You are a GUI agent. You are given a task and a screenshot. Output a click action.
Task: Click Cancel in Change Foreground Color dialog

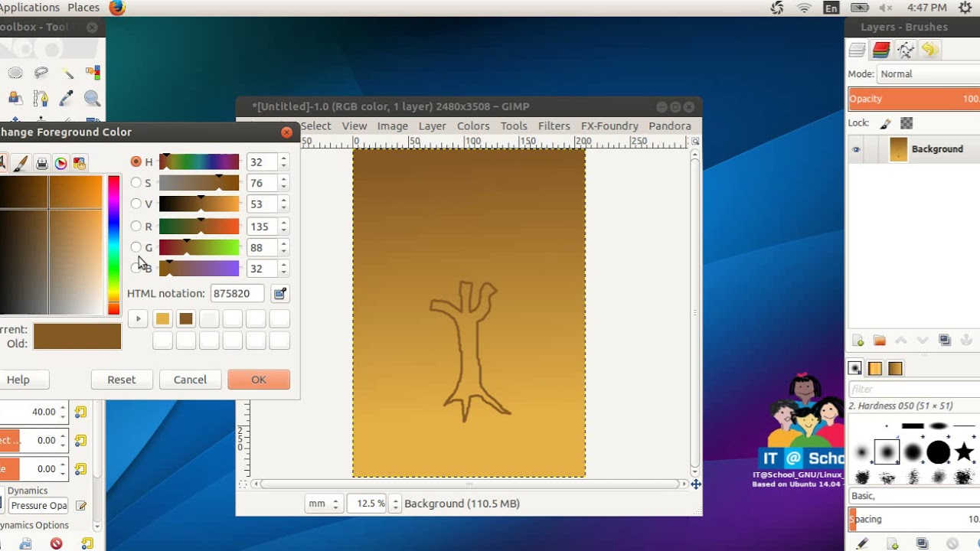(190, 380)
